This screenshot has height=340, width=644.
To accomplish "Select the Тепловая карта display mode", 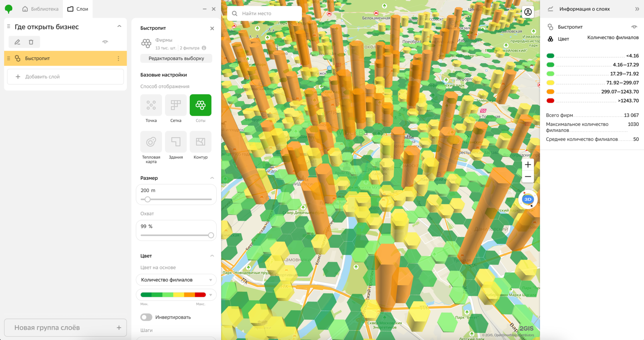I will point(151,142).
